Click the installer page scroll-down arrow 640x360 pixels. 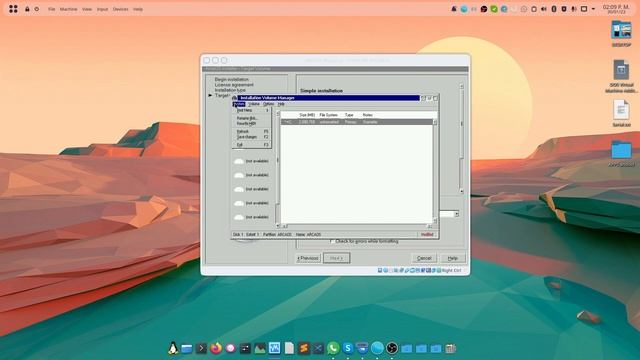462,191
